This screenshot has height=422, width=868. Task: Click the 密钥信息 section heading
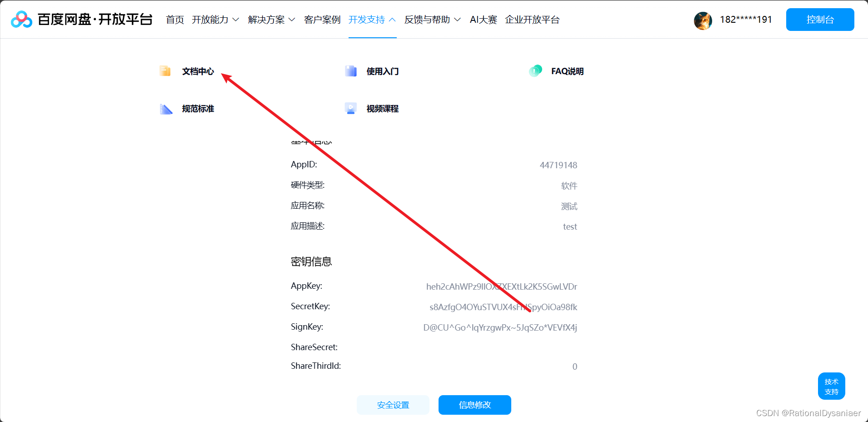[x=311, y=261]
